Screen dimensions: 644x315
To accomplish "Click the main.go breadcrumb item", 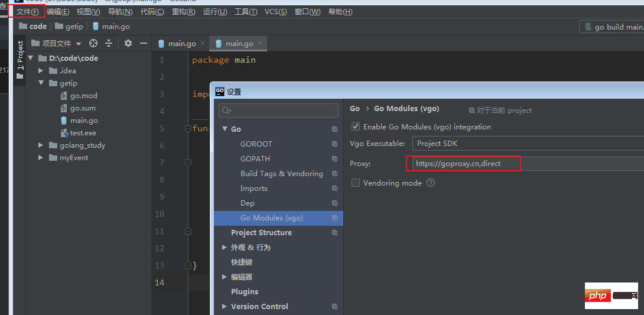I will 111,26.
